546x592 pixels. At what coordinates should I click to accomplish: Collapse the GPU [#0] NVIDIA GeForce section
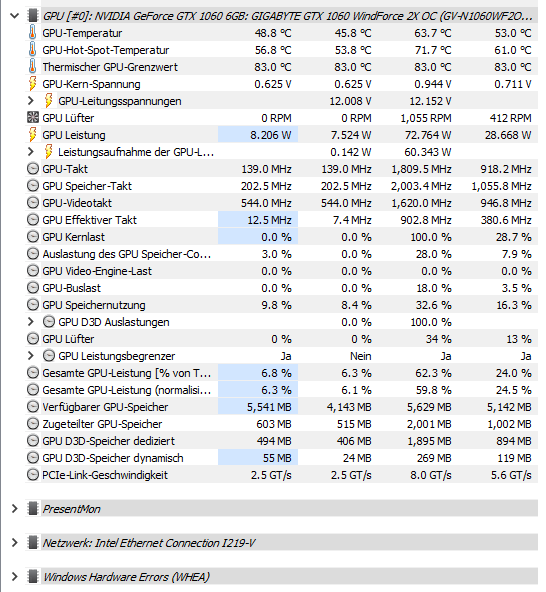click(x=14, y=16)
